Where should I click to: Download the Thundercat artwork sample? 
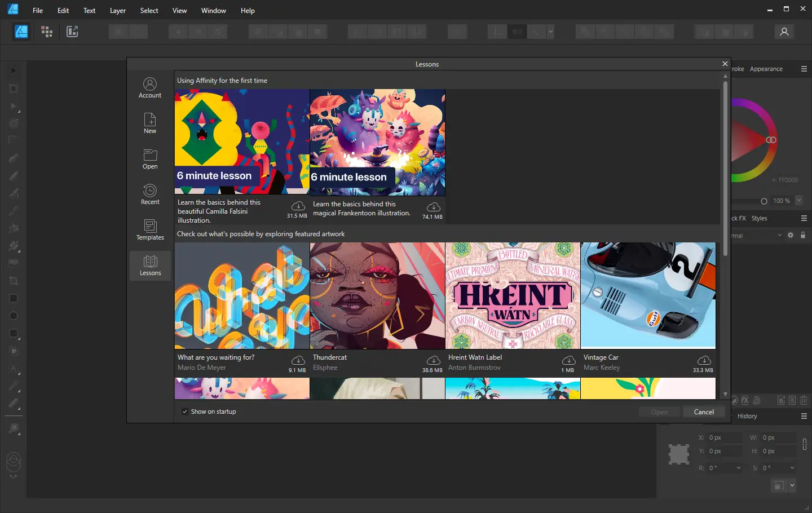pyautogui.click(x=433, y=360)
